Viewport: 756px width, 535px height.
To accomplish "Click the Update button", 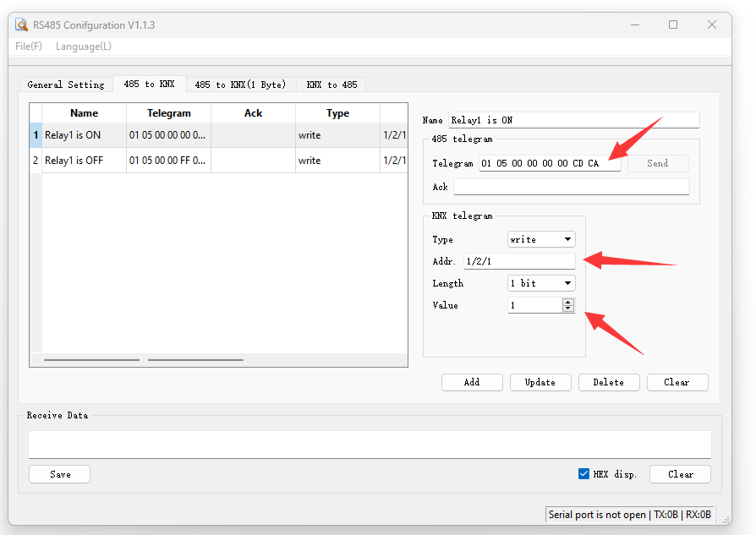I will pos(540,382).
